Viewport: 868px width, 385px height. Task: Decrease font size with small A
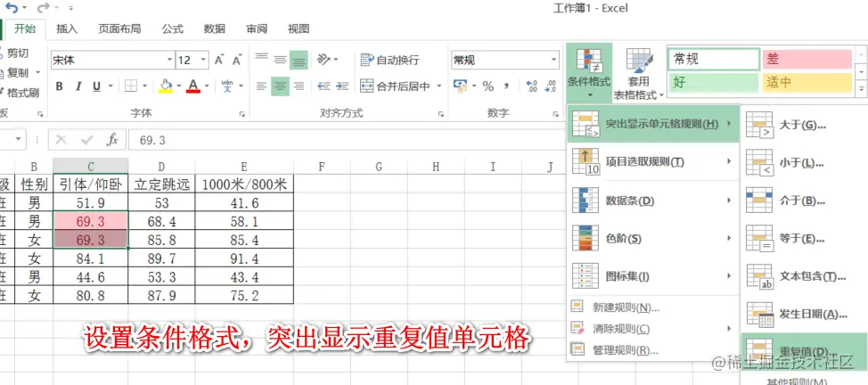(237, 60)
